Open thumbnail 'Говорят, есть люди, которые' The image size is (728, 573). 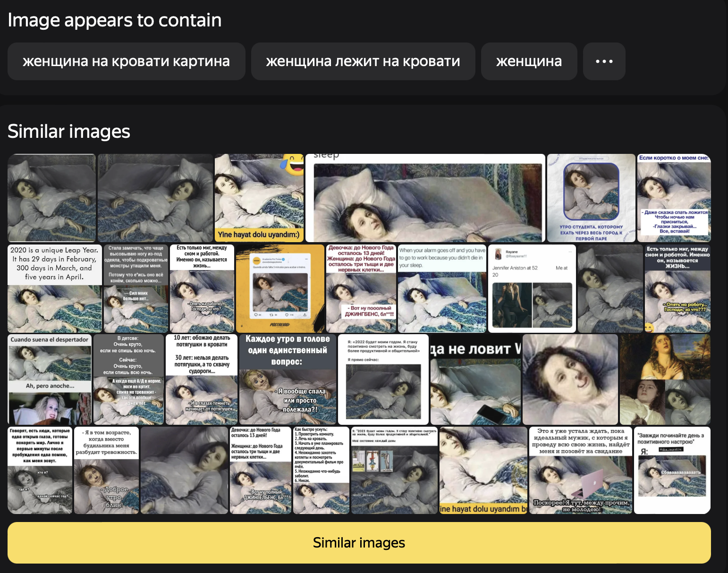40,470
